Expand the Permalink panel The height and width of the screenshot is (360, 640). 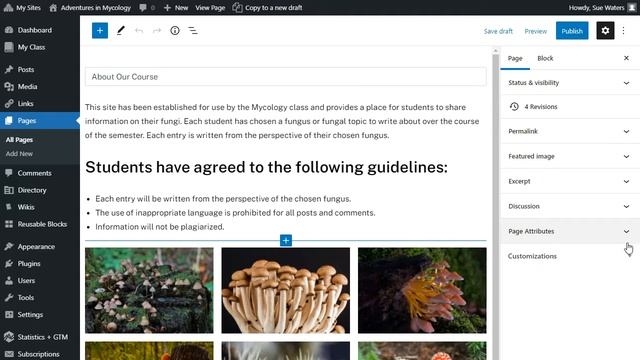pyautogui.click(x=569, y=131)
